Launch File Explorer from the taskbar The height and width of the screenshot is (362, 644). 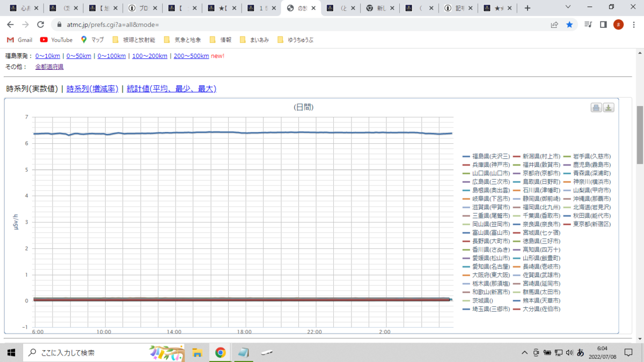coord(197,352)
